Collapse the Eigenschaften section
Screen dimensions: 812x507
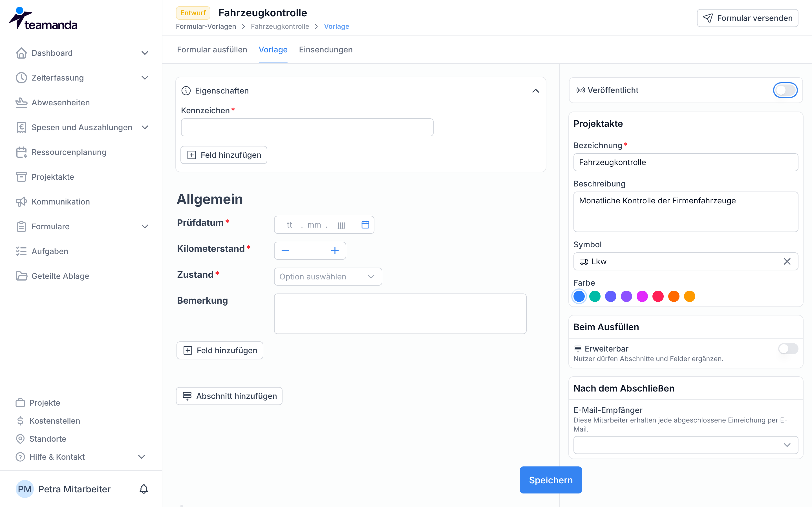pyautogui.click(x=535, y=90)
